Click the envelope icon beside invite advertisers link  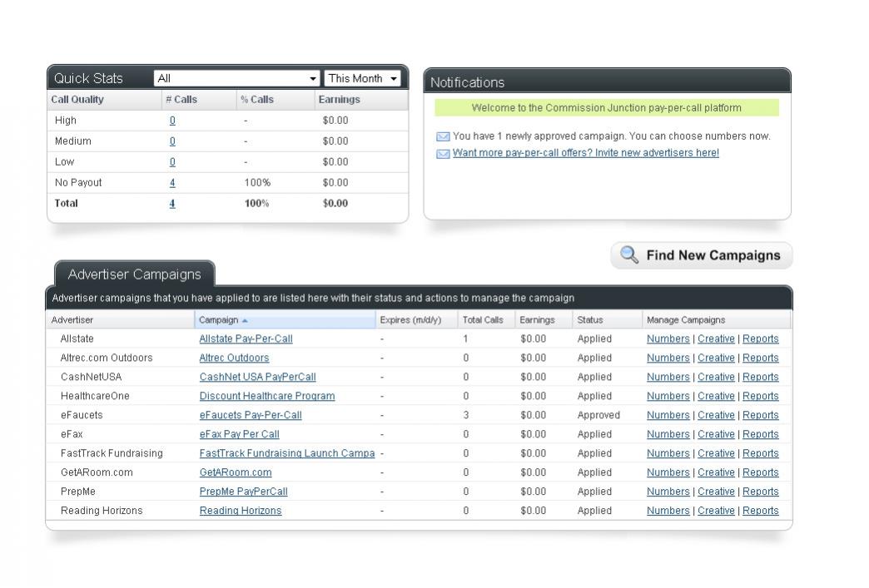coord(443,154)
